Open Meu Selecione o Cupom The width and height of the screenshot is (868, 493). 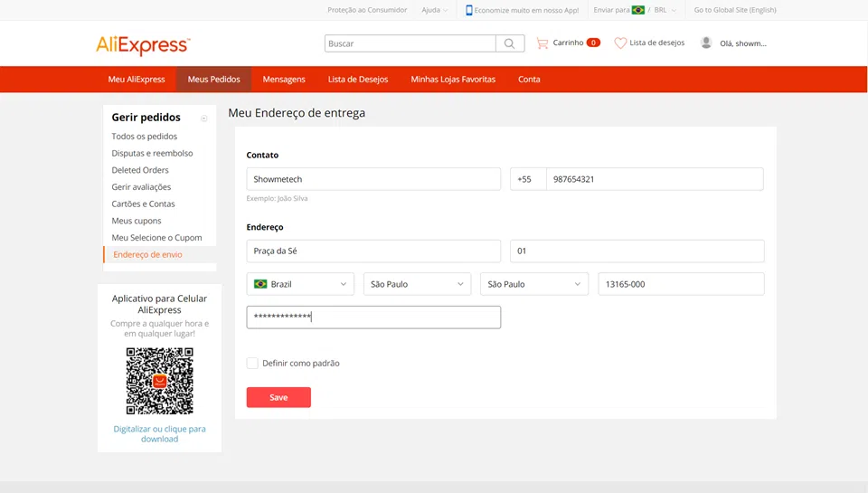pyautogui.click(x=156, y=238)
